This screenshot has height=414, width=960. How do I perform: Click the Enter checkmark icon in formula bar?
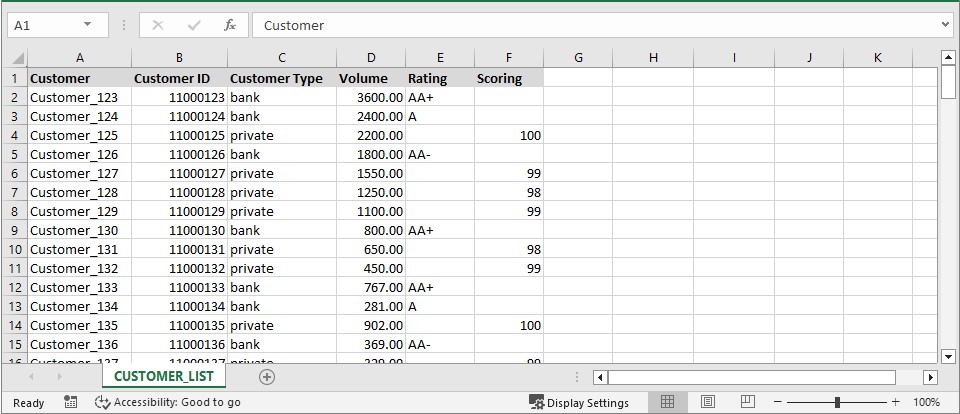pyautogui.click(x=195, y=25)
